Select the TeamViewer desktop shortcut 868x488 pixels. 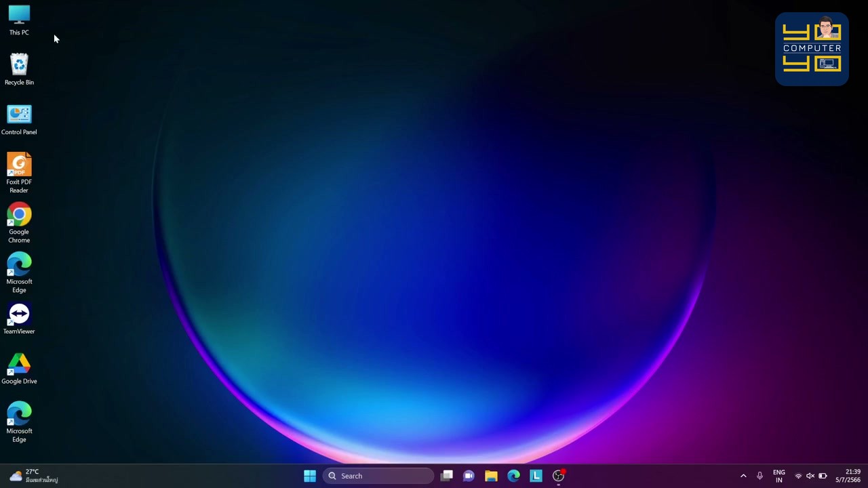19,319
